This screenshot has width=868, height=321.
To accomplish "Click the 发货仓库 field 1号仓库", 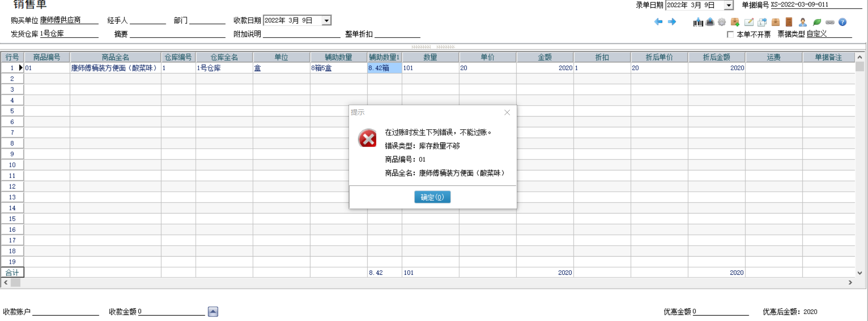I will pyautogui.click(x=69, y=34).
